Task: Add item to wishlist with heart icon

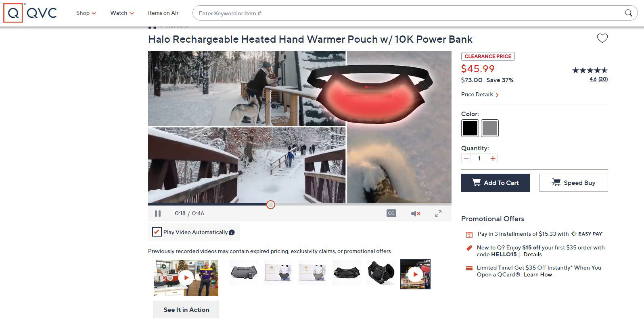Action: point(602,38)
